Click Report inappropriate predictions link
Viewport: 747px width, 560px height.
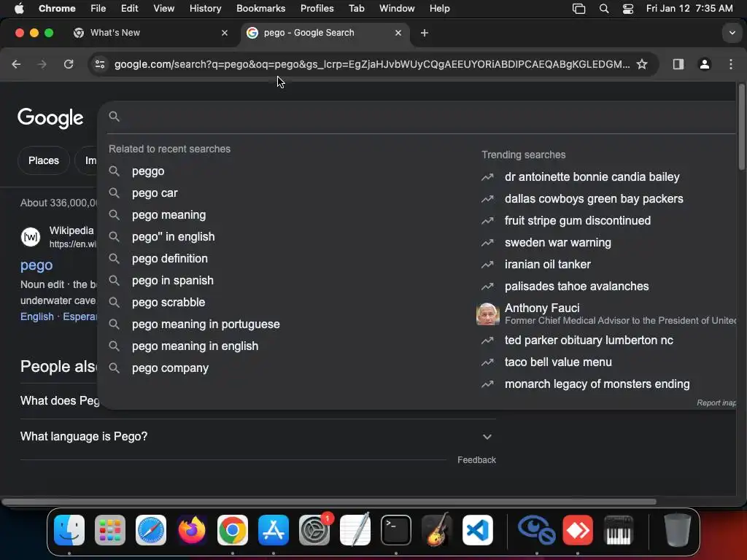(x=716, y=402)
